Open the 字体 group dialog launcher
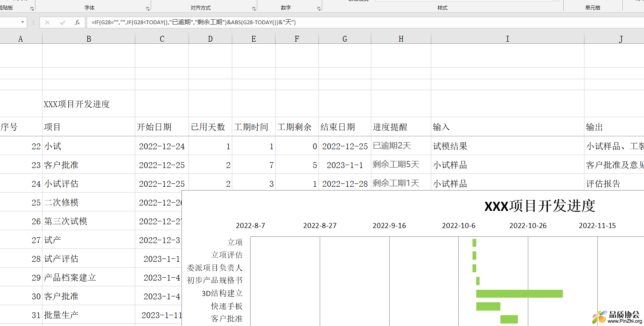 tap(148, 8)
